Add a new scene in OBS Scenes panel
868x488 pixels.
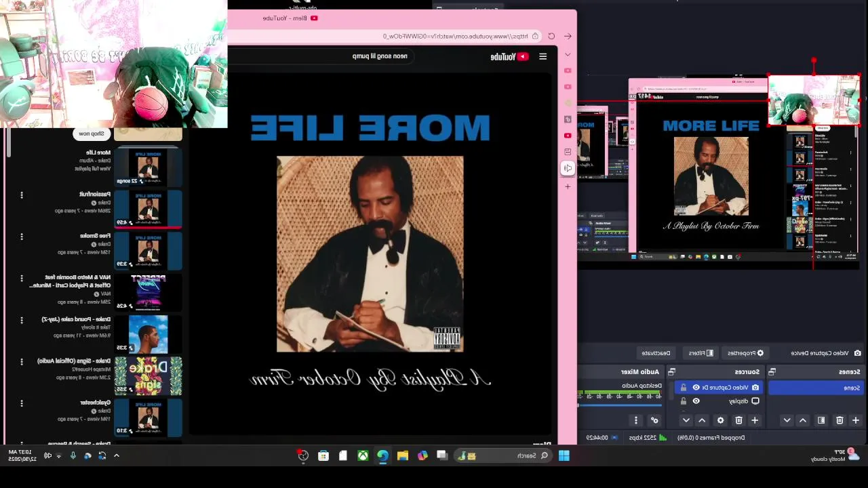(x=856, y=420)
